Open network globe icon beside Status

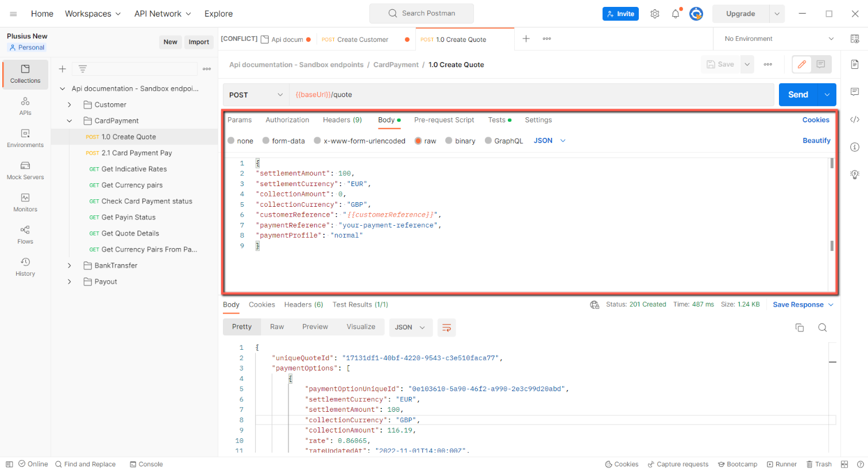click(x=595, y=304)
